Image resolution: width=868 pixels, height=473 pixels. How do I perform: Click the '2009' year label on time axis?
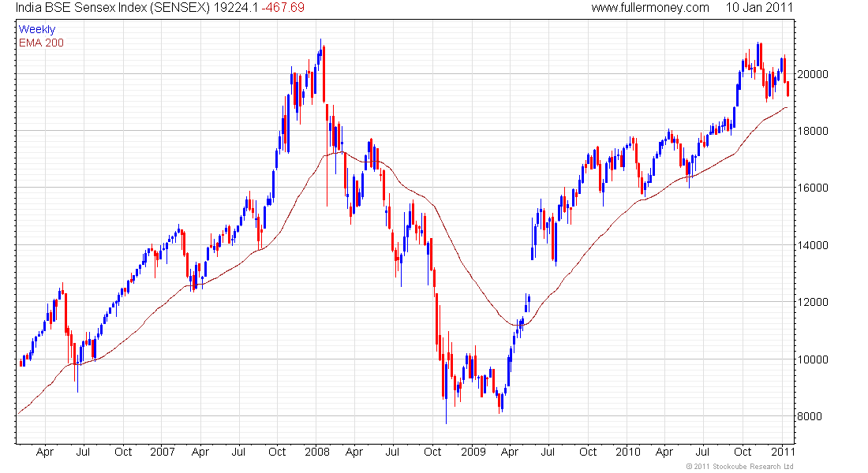pyautogui.click(x=473, y=452)
